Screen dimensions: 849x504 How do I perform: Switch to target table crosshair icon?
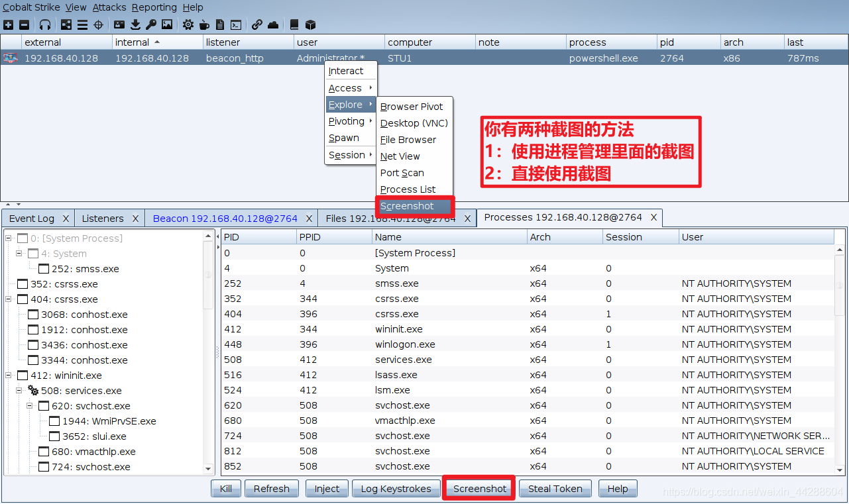(x=99, y=25)
